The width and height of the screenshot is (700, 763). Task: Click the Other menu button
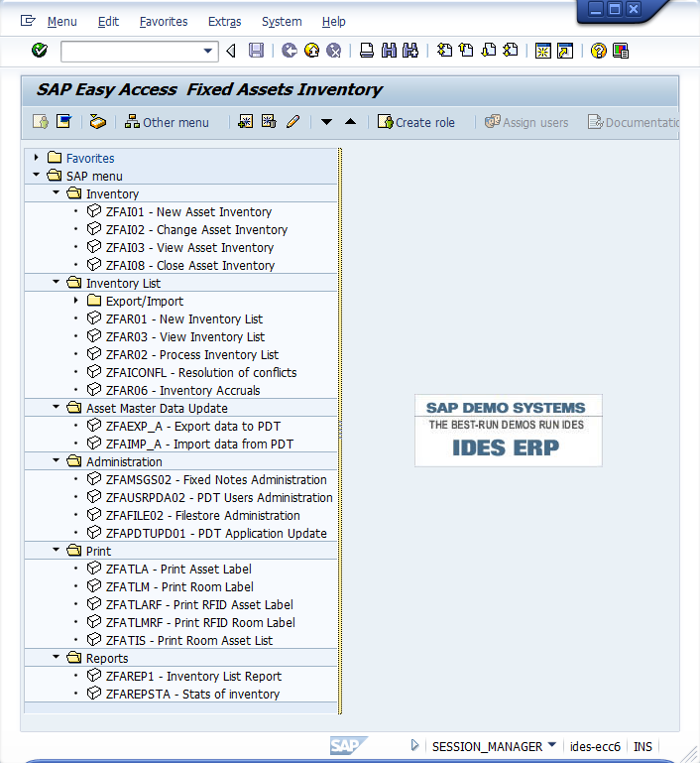(167, 122)
